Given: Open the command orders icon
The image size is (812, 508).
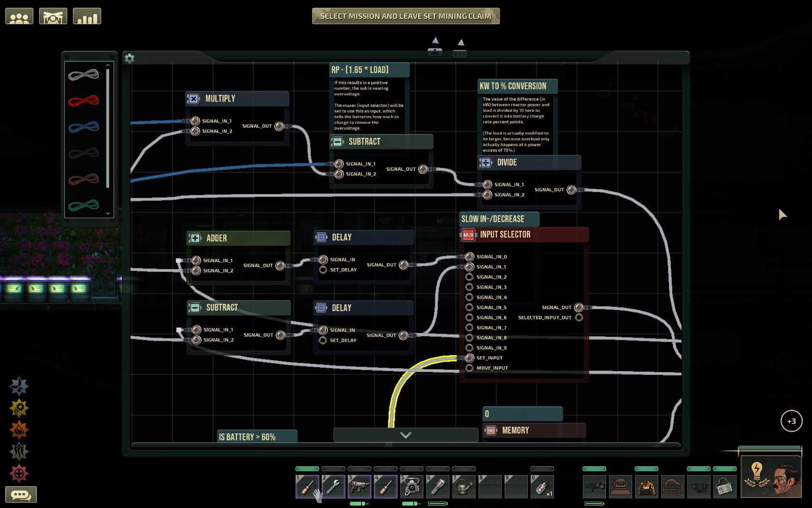Looking at the screenshot, I should pos(53,16).
